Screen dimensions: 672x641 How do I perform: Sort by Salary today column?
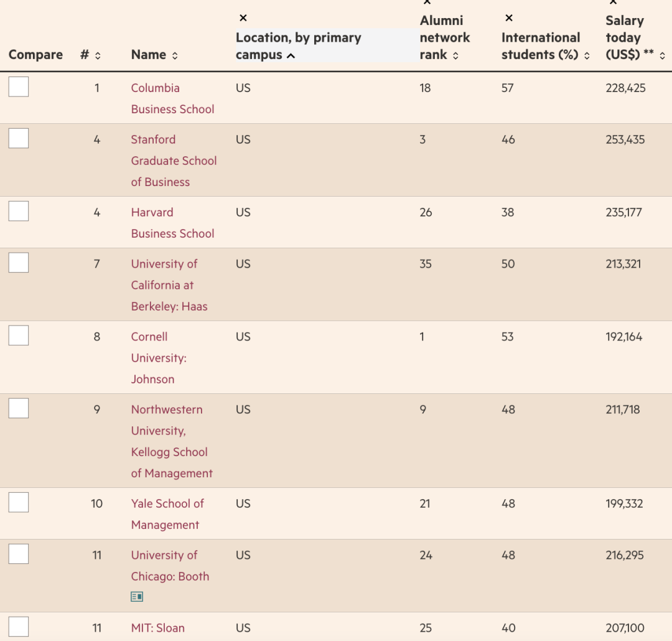pos(662,55)
